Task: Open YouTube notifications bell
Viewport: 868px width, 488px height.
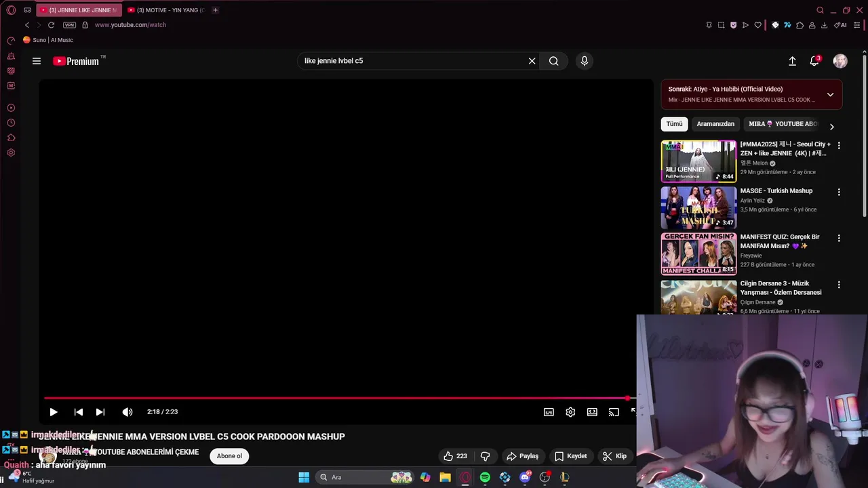Action: tap(814, 61)
